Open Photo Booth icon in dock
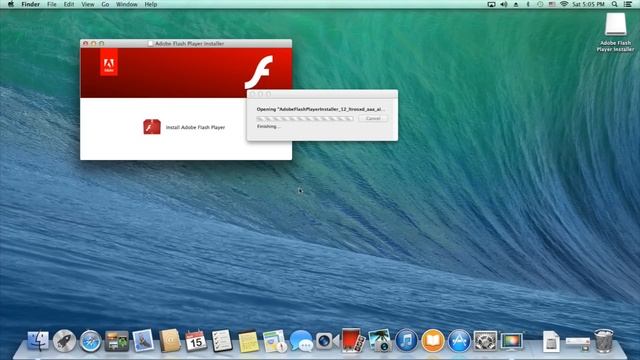The image size is (640, 360). [353, 340]
